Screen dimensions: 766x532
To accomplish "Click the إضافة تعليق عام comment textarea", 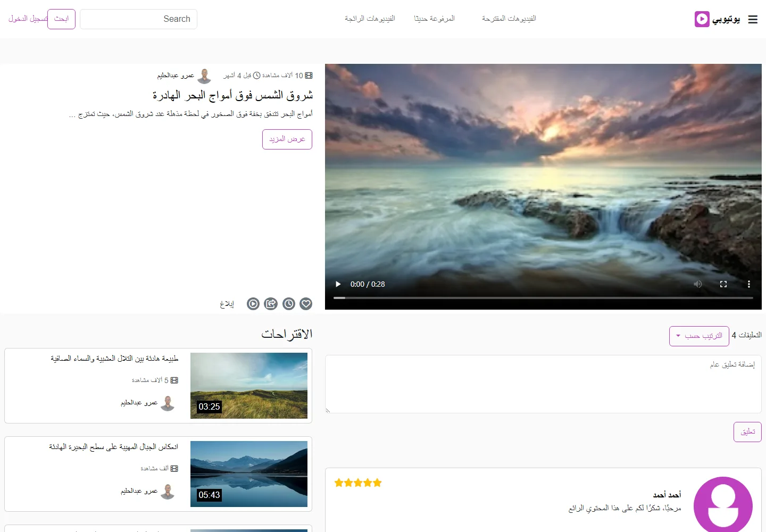I will coord(543,384).
